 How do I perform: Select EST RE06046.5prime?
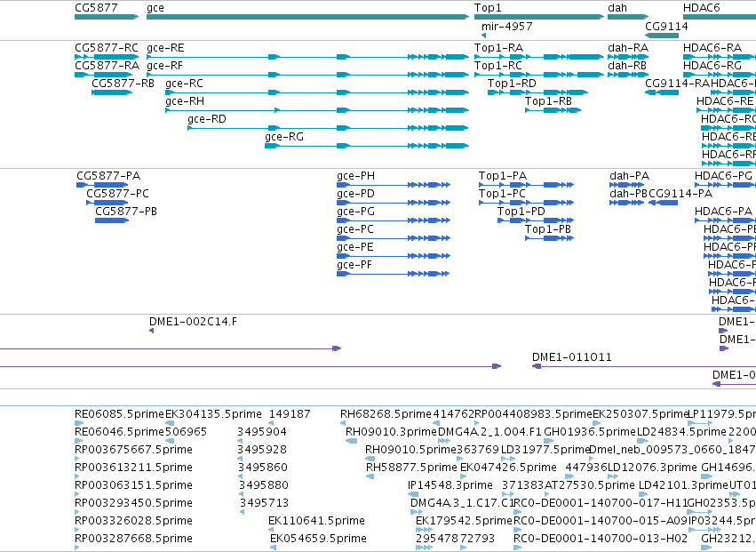point(120,432)
